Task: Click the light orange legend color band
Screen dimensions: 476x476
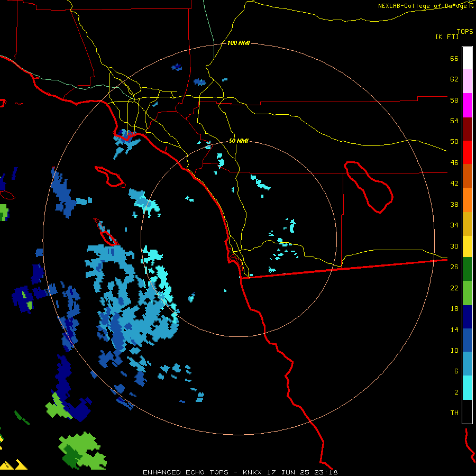Action: [x=467, y=200]
